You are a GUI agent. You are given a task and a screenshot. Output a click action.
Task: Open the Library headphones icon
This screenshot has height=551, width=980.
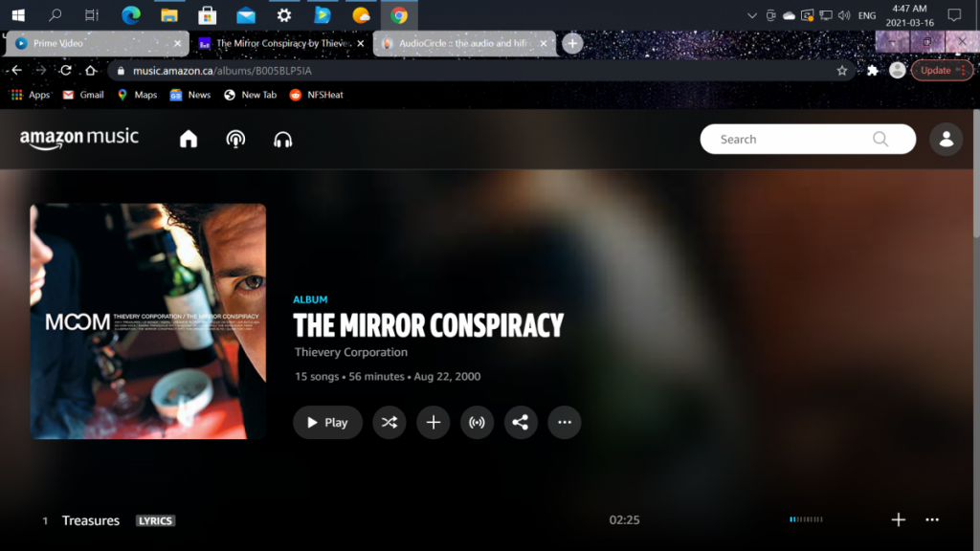283,140
